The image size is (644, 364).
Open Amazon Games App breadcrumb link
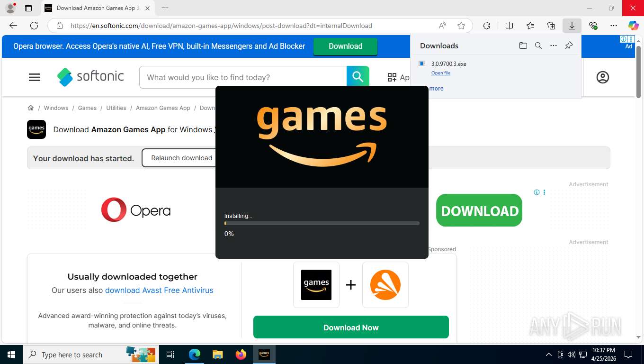[163, 108]
